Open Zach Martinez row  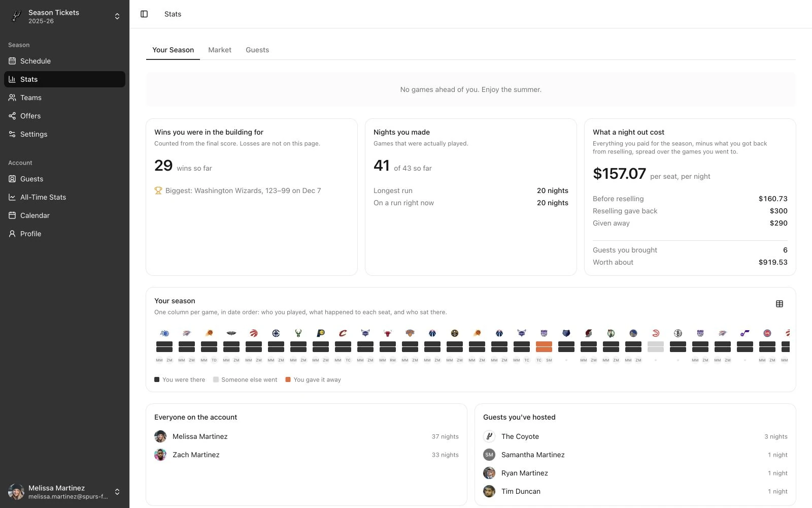click(307, 455)
